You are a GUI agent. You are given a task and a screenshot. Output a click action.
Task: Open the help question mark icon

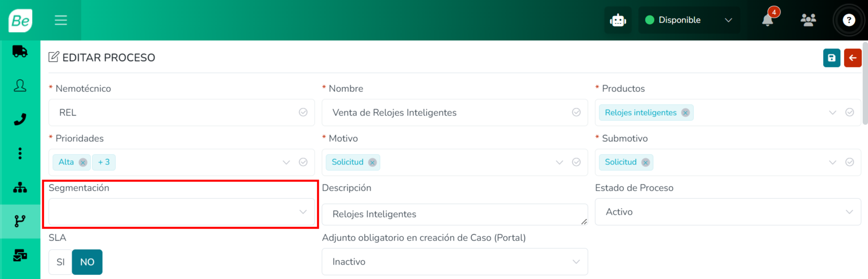pyautogui.click(x=849, y=20)
